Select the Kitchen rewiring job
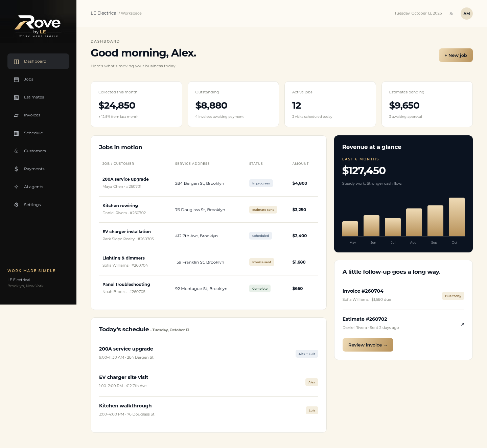487x448 pixels. 209,209
